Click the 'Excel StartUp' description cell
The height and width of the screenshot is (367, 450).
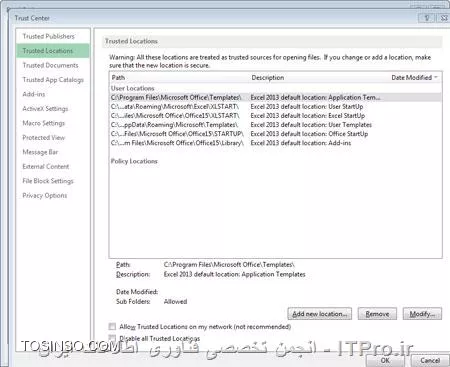point(308,116)
